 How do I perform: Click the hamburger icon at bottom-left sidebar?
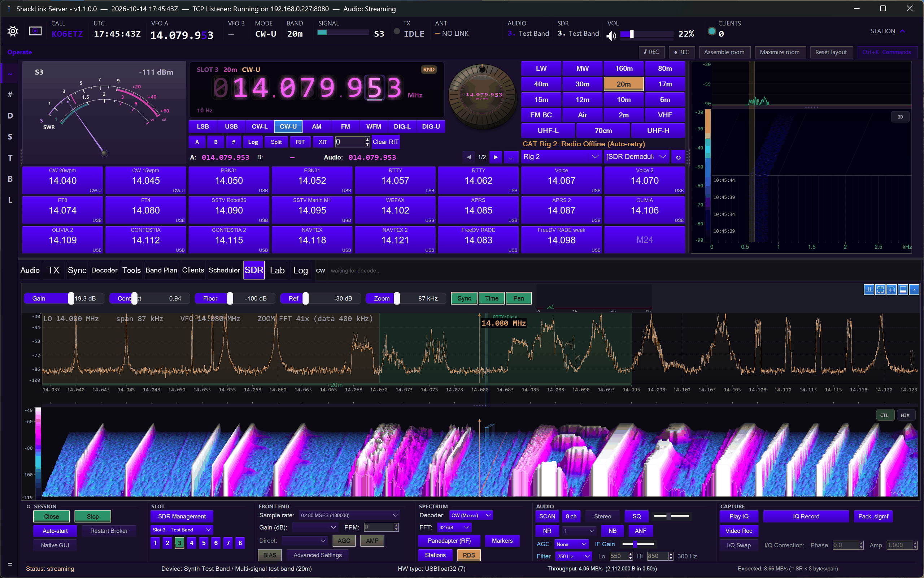pyautogui.click(x=10, y=564)
